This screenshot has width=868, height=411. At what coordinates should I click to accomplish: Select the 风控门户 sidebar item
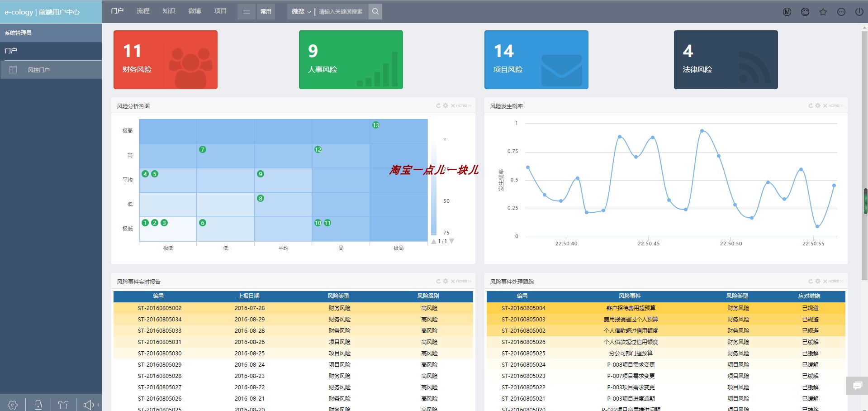[51, 70]
